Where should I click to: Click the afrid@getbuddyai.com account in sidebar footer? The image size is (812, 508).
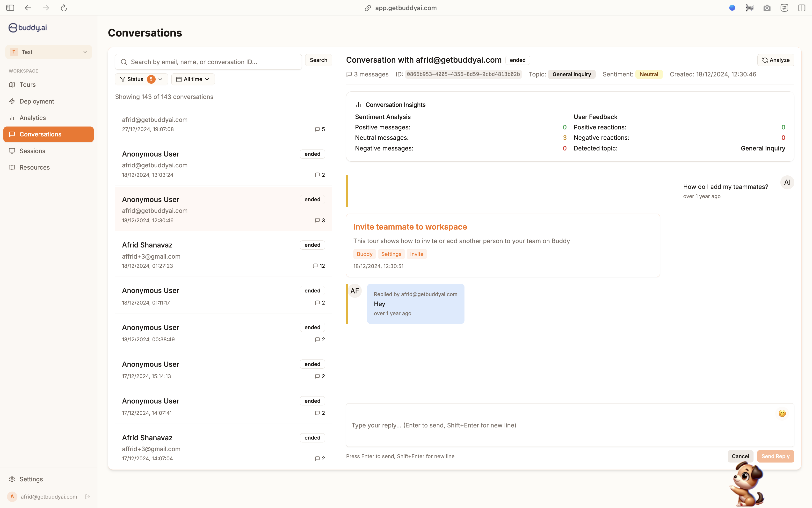pos(49,497)
